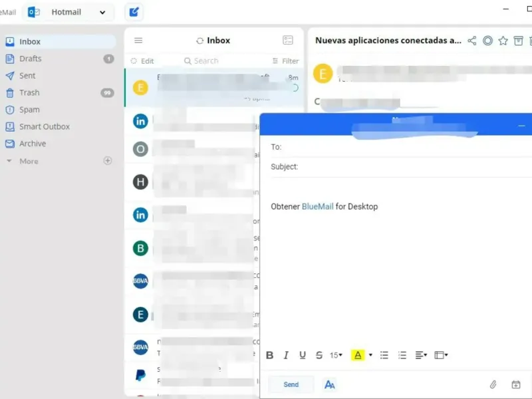Click the Drafts count badge
532x399 pixels.
pyautogui.click(x=108, y=59)
